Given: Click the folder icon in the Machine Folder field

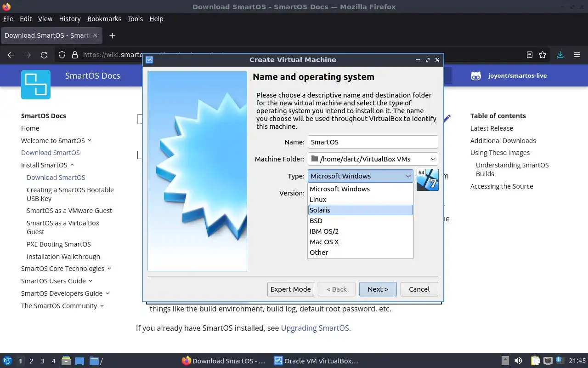Looking at the screenshot, I should tap(315, 159).
